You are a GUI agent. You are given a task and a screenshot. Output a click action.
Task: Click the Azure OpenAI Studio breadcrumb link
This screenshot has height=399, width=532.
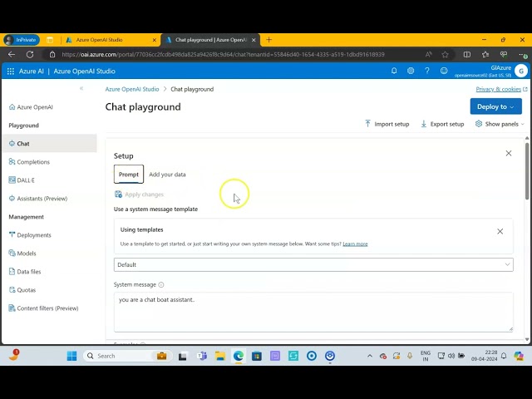pyautogui.click(x=132, y=89)
